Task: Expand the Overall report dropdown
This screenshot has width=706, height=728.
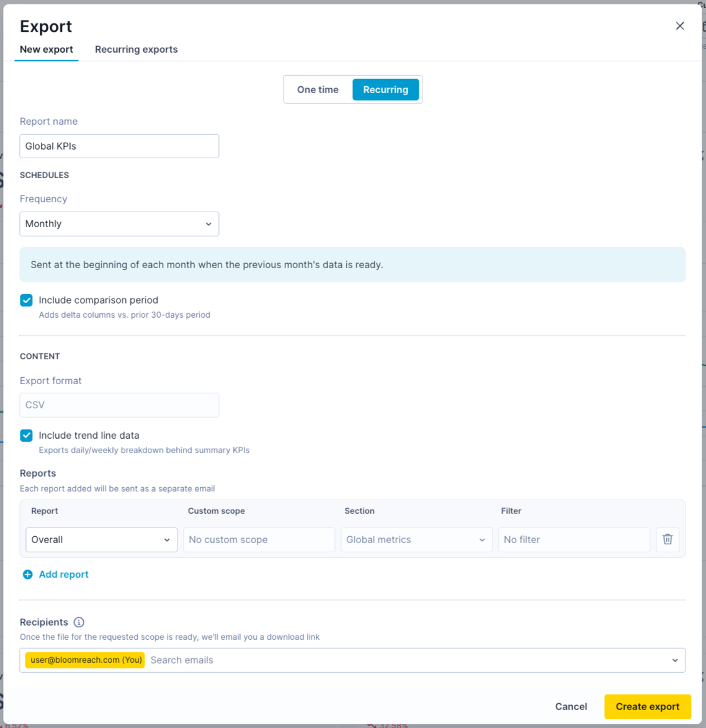Action: [102, 539]
